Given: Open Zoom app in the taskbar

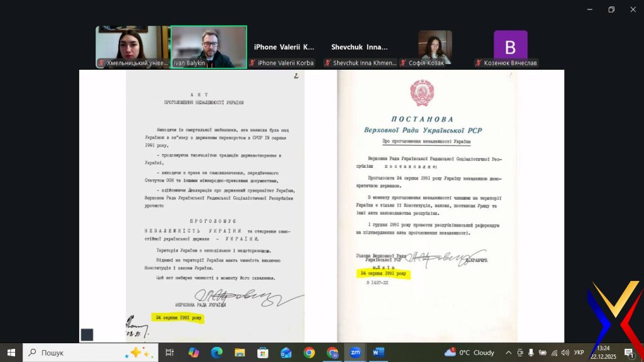Looking at the screenshot, I should coord(355,353).
